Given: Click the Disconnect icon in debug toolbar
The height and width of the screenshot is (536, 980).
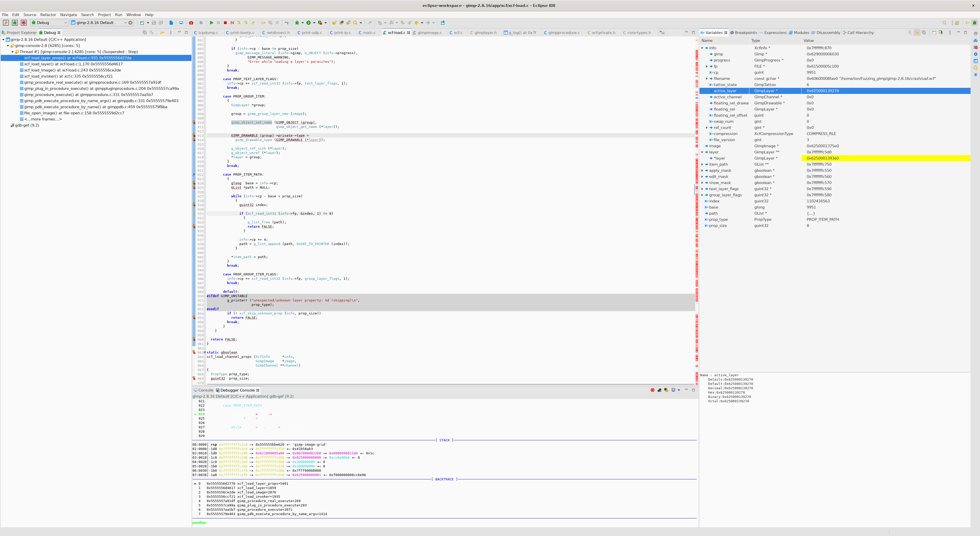Looking at the screenshot, I should coord(232,23).
